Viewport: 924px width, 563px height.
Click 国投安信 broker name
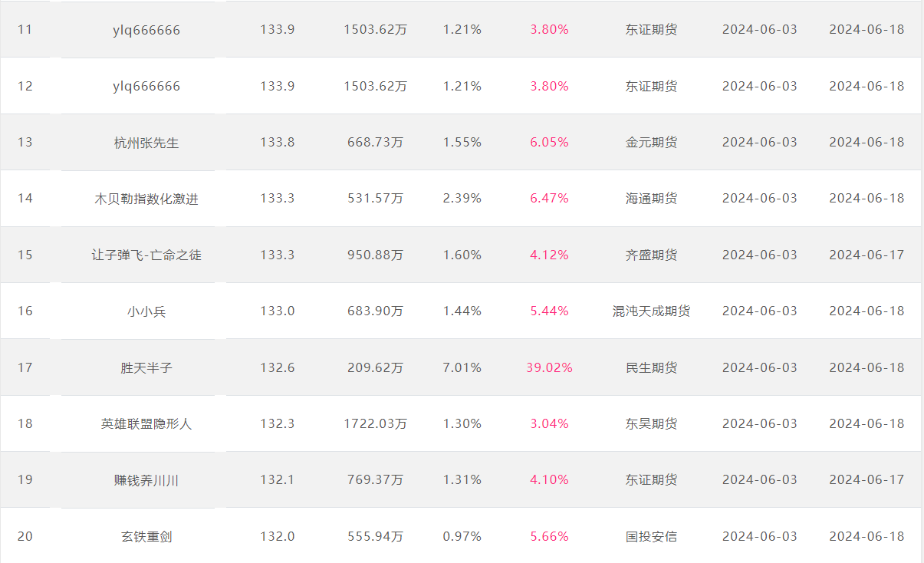click(651, 536)
